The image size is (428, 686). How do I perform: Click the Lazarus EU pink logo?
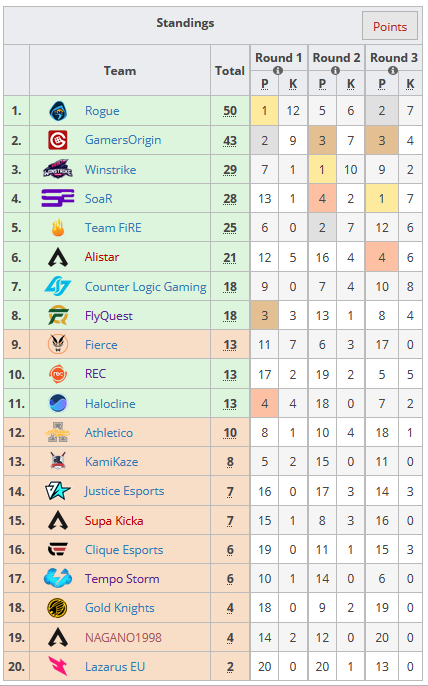pos(58,667)
